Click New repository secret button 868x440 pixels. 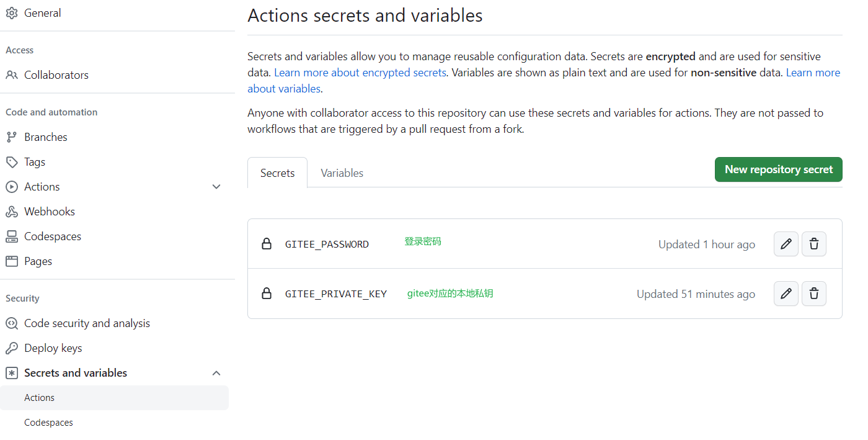pos(778,169)
